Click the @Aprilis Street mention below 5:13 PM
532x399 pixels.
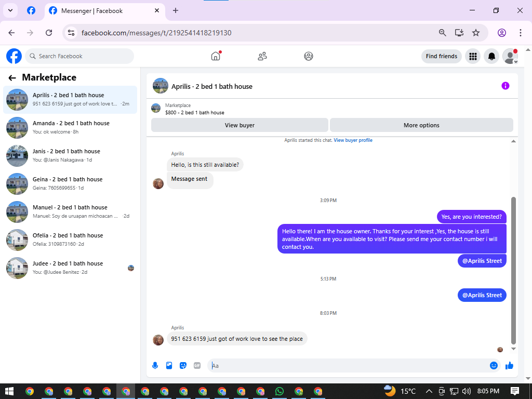click(x=482, y=295)
